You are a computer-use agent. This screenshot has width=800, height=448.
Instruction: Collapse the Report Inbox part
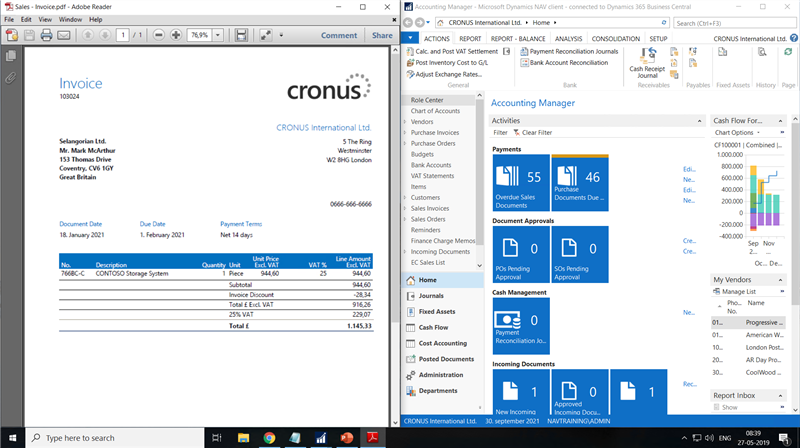[780, 396]
